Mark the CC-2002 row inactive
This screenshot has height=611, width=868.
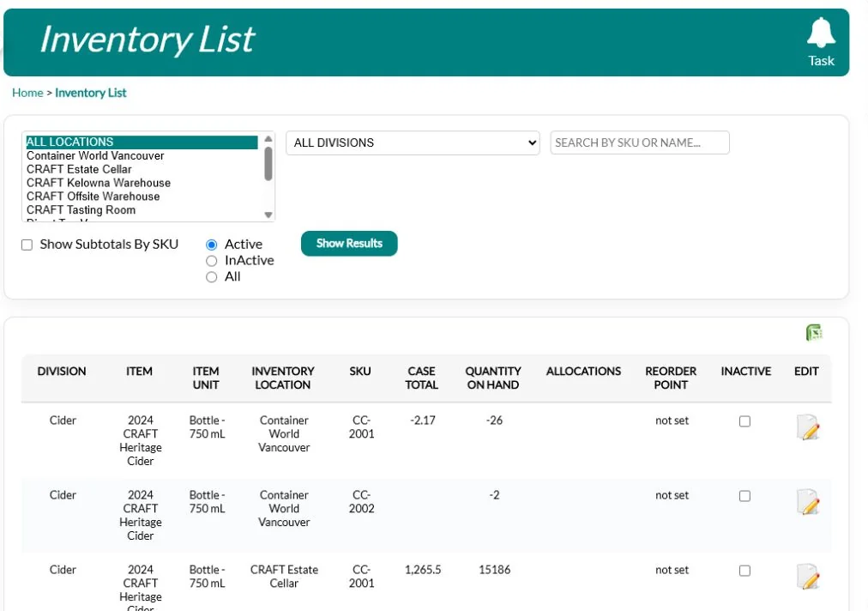(744, 496)
